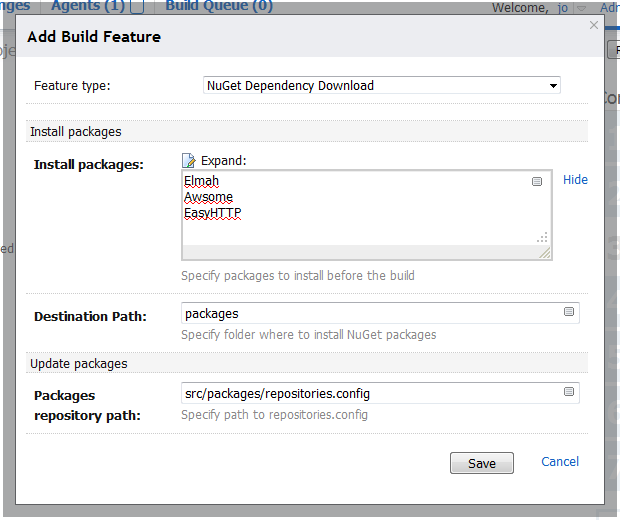Close the Add Build Feature dialog with X
Image resolution: width=620 pixels, height=520 pixels.
594,26
